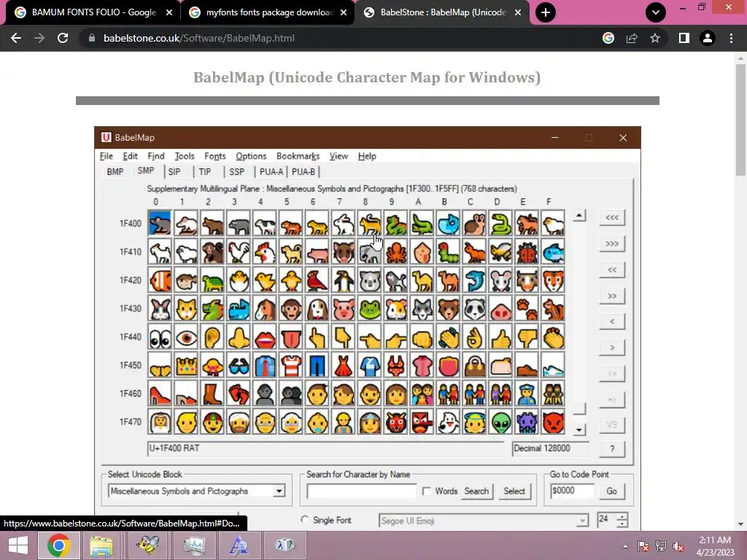Click the ghost emoji in row 1F470
The height and width of the screenshot is (560, 747).
(448, 422)
